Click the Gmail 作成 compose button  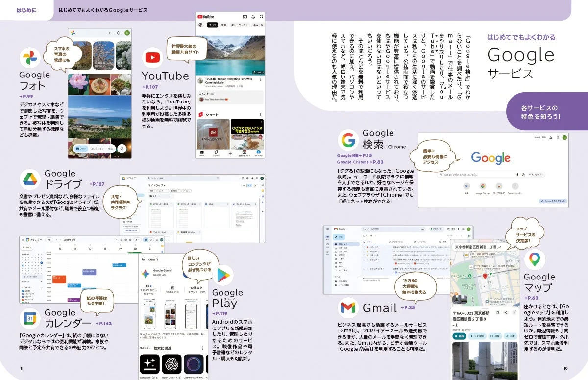339,237
